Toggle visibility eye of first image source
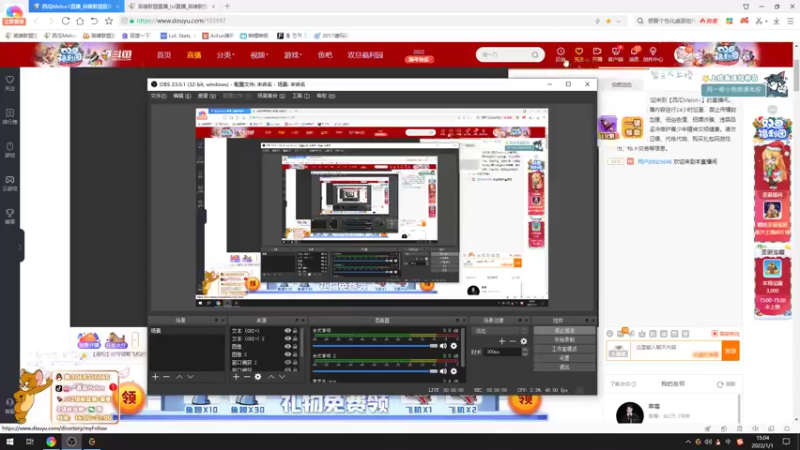Image resolution: width=800 pixels, height=450 pixels. [287, 346]
